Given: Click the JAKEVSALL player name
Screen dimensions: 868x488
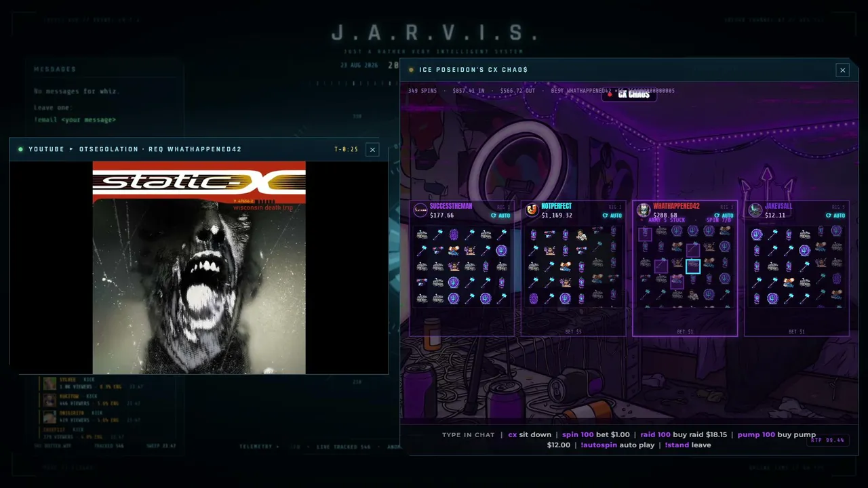Looking at the screenshot, I should 780,206.
